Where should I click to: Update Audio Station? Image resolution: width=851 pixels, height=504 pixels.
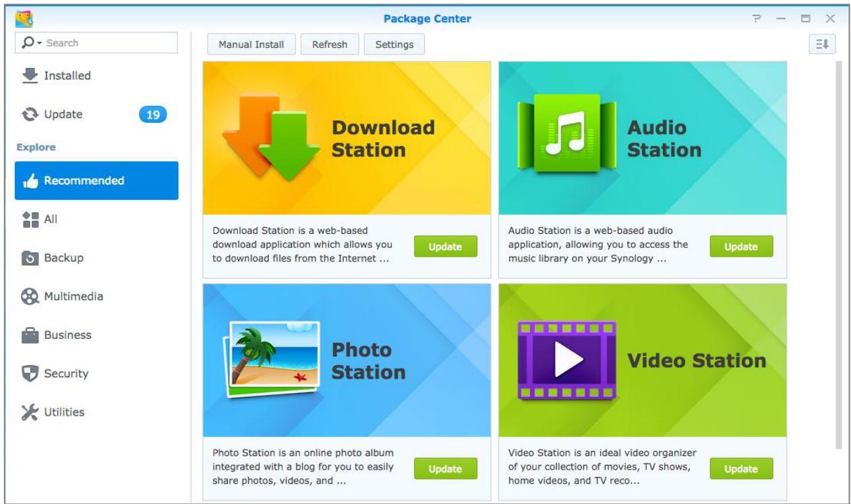[x=741, y=247]
